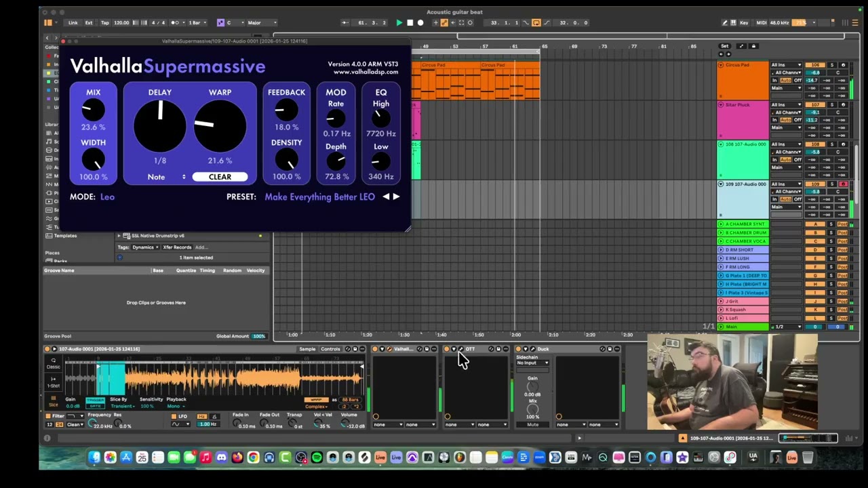Open the Trash in the Dock
Image resolution: width=868 pixels, height=488 pixels.
coord(808,457)
